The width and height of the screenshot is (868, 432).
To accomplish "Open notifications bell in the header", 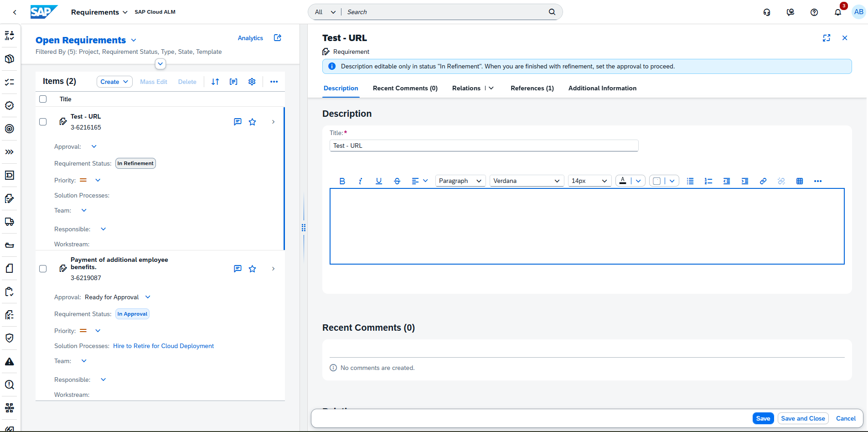I will [838, 12].
